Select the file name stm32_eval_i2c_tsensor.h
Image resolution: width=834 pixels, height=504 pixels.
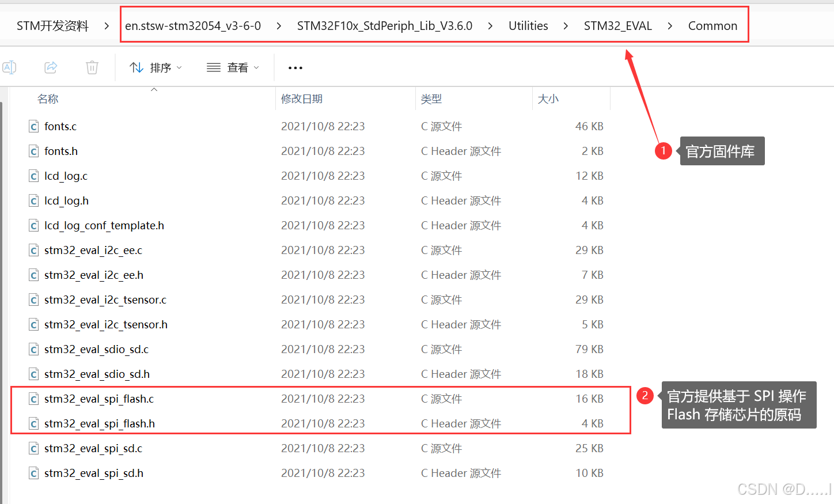(x=106, y=324)
